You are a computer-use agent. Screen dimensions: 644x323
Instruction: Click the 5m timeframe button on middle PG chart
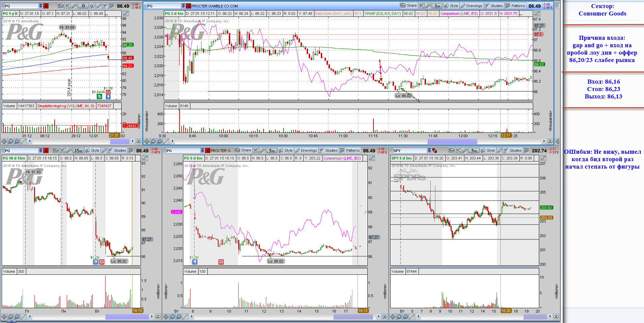272,150
